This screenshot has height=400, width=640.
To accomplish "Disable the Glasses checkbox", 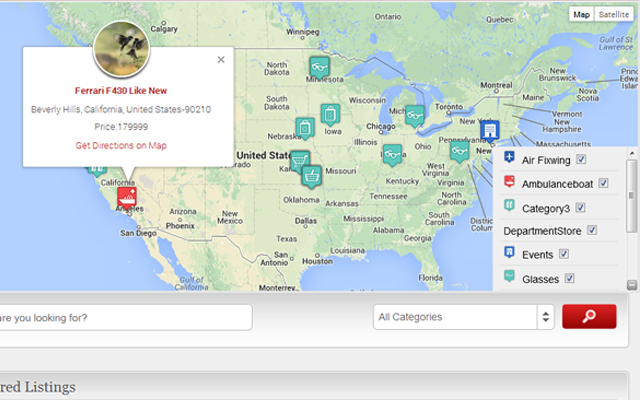I will click(569, 278).
